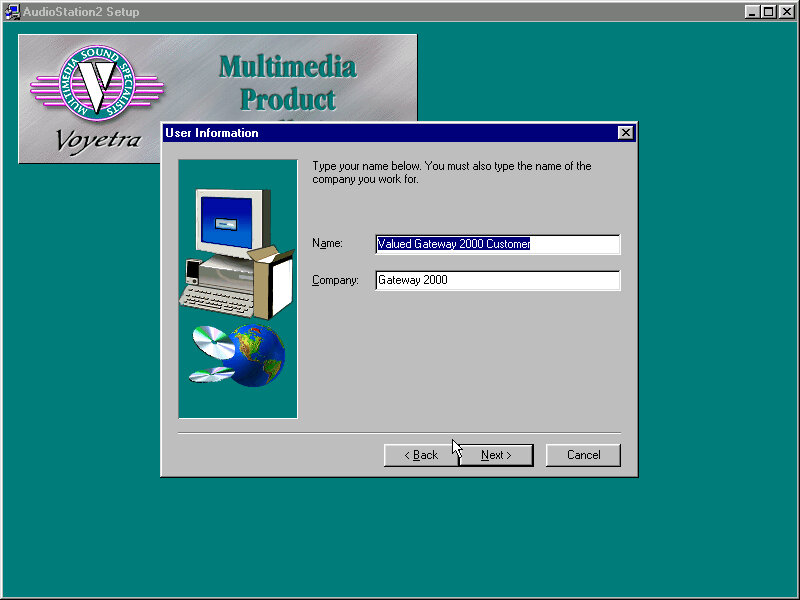This screenshot has width=800, height=600.
Task: Maximize the AudioStation2 Setup window
Action: (x=768, y=12)
